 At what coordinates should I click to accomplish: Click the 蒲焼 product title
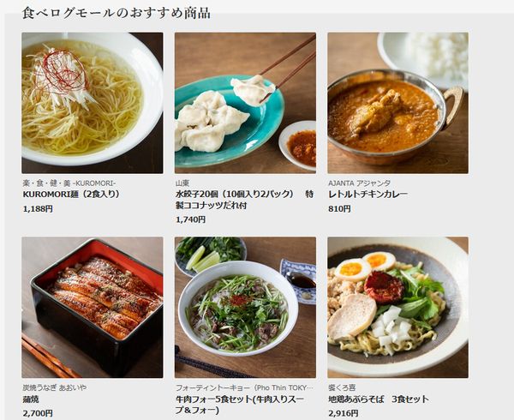tap(31, 399)
